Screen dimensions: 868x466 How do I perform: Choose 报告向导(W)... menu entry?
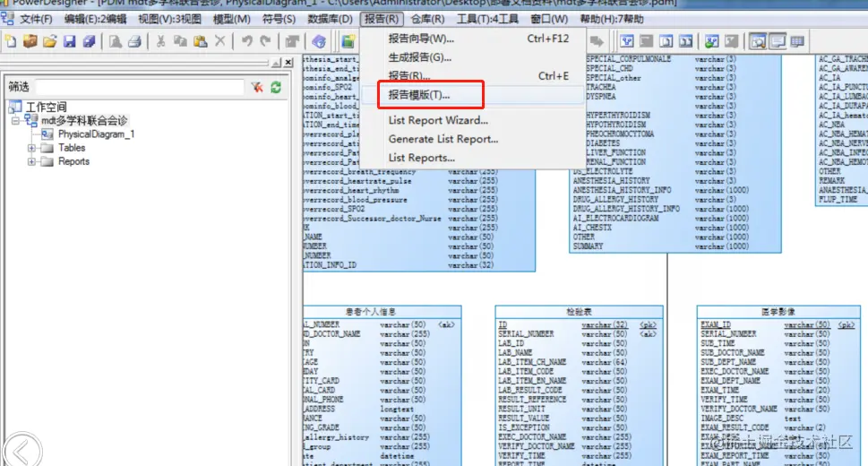473,39
